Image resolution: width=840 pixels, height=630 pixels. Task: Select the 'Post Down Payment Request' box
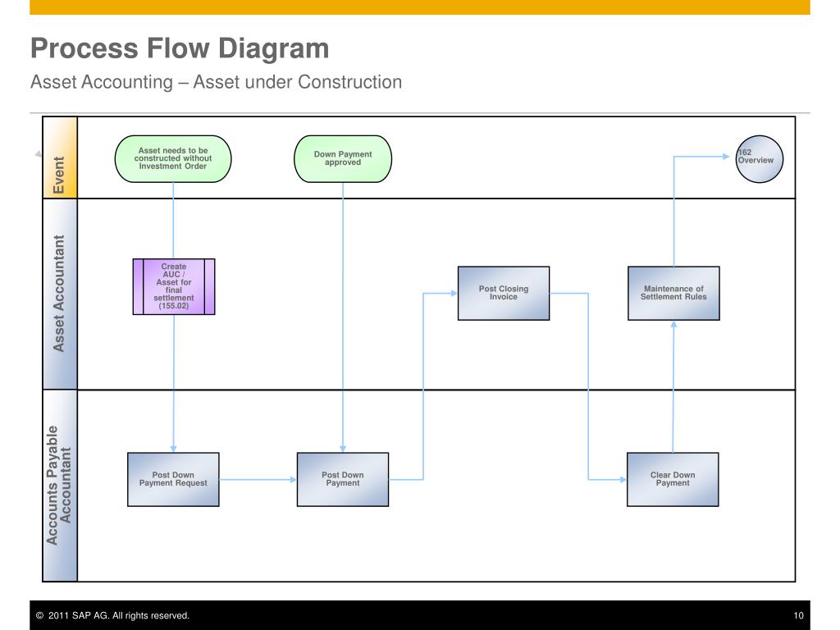173,479
